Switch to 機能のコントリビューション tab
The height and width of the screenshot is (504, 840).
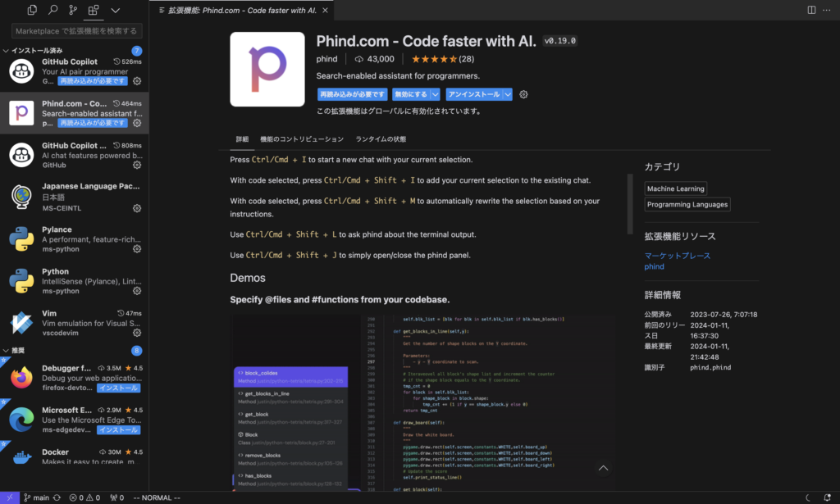click(x=302, y=139)
